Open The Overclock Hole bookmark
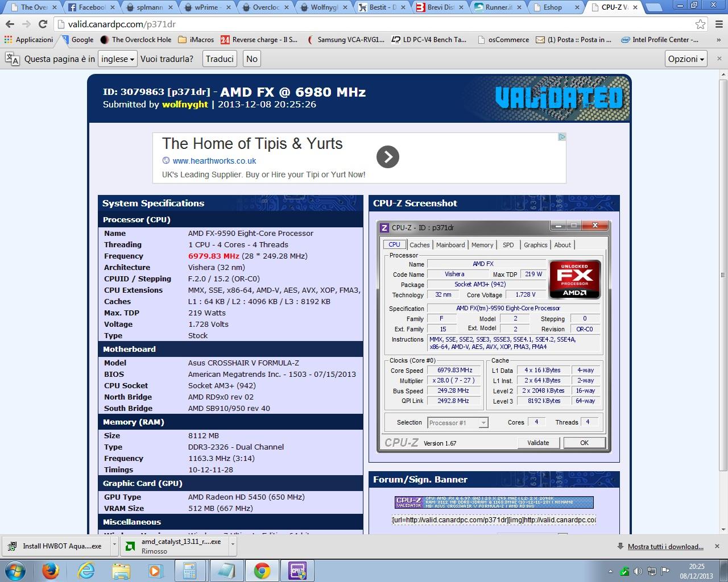The width and height of the screenshot is (728, 582). pyautogui.click(x=136, y=40)
